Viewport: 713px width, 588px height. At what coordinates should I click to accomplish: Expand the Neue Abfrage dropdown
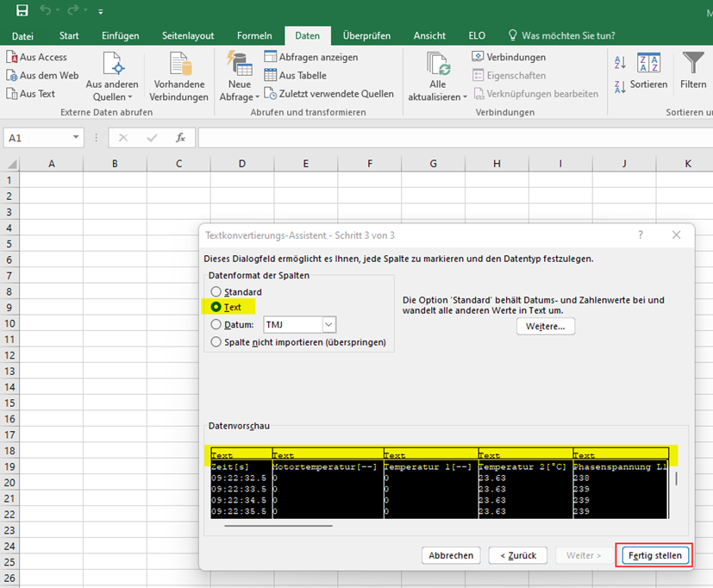point(240,97)
